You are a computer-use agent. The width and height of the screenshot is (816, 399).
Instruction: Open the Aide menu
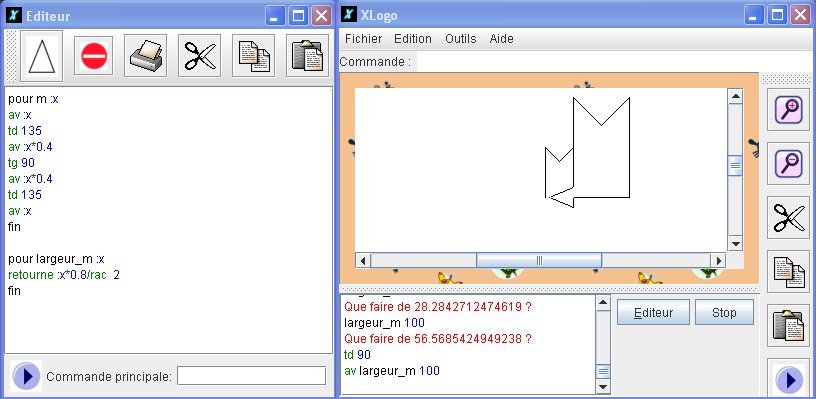[502, 39]
